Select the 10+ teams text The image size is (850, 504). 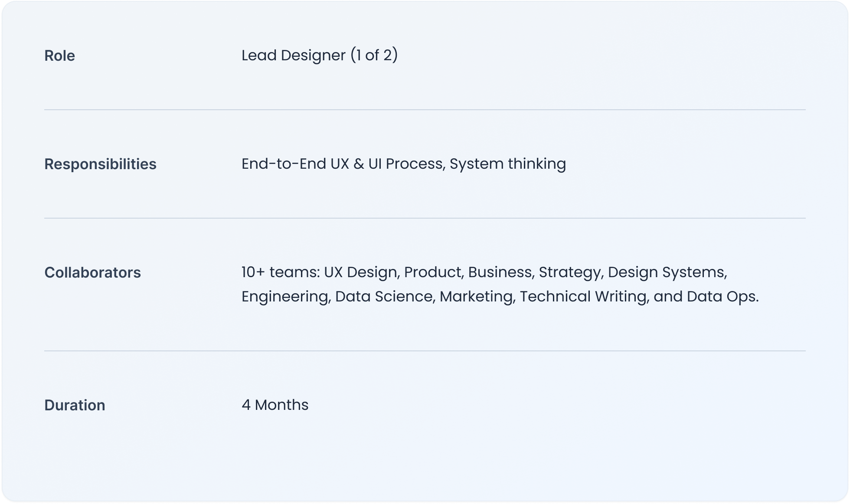coord(280,272)
